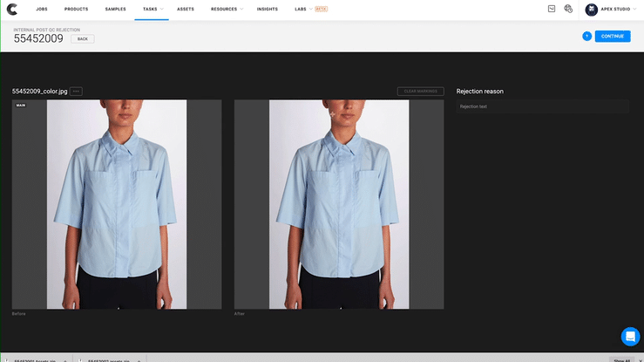Expand the Resources menu chevron
This screenshot has height=362, width=644.
[241, 9]
